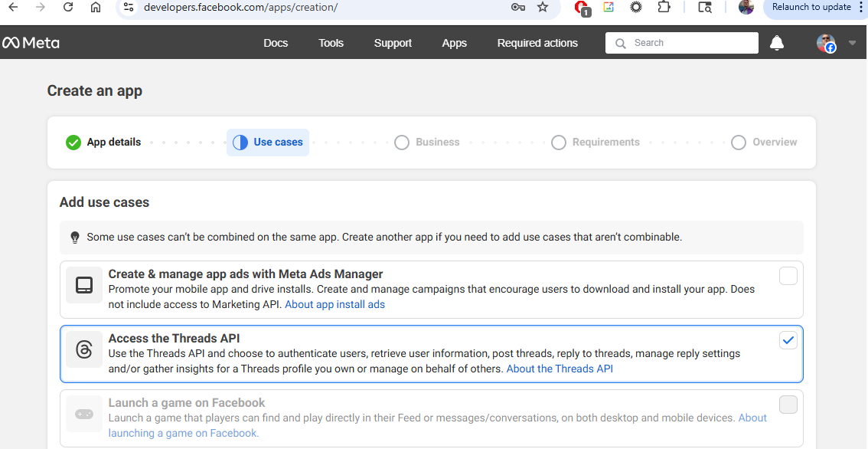
Task: Tick the Launch a game on Facebook checkbox
Action: click(x=788, y=404)
